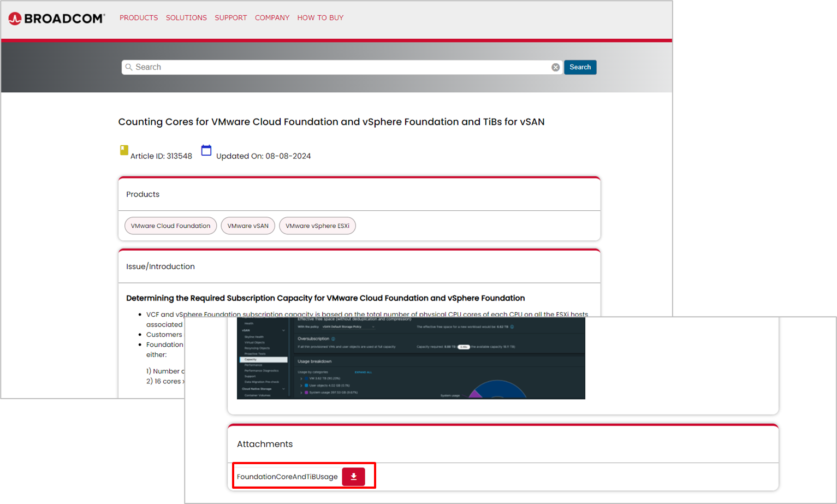Screen dimensions: 837x504
Task: Open the VMware vSphere ESXi product tag
Action: pos(317,226)
